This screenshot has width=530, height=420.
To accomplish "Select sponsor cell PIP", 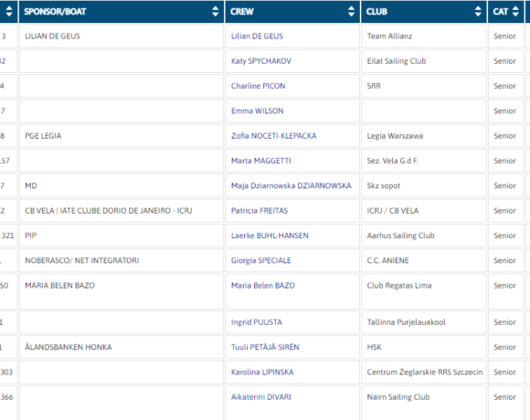I will 122,236.
